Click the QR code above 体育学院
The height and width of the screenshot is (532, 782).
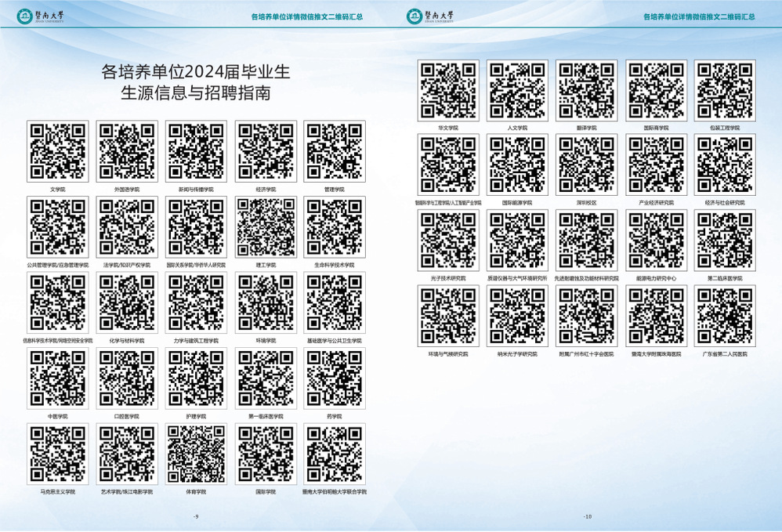196,454
